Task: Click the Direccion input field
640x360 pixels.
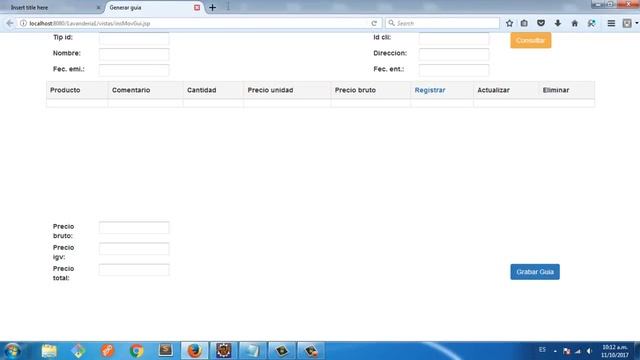Action: click(454, 54)
